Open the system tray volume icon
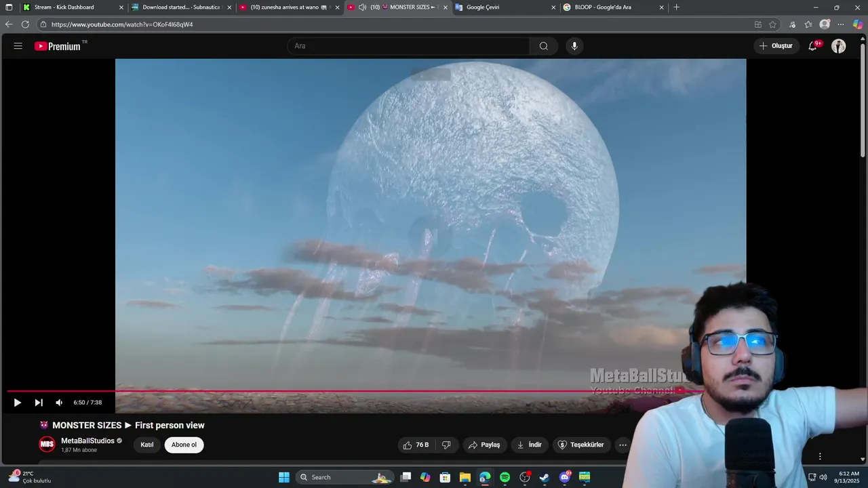Screen dimensions: 868x488 823,477
